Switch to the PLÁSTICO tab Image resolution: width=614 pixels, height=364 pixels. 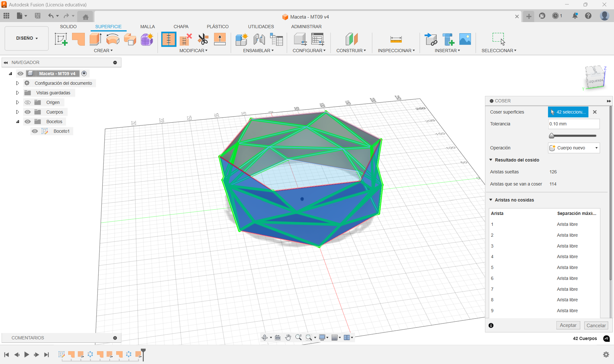(x=218, y=27)
